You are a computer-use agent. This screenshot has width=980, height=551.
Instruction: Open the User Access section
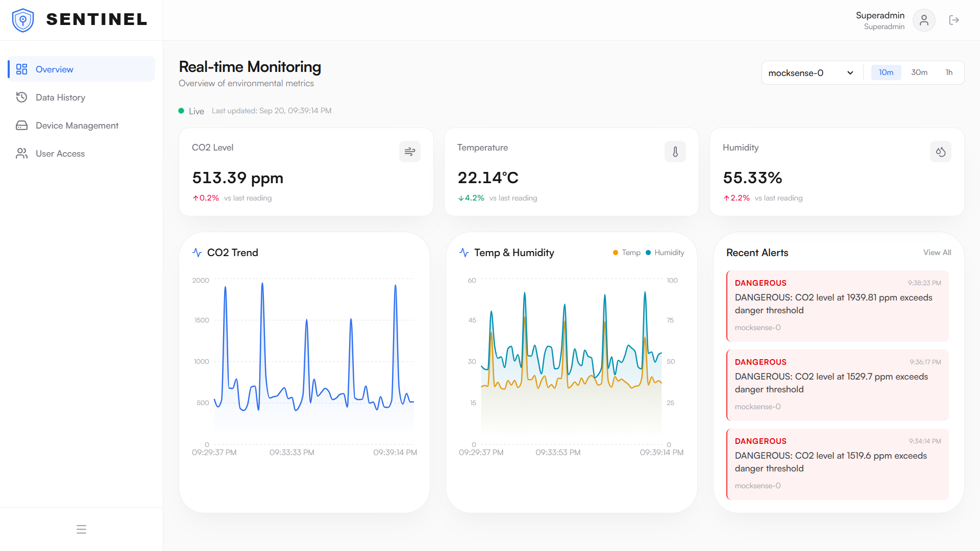82,153
